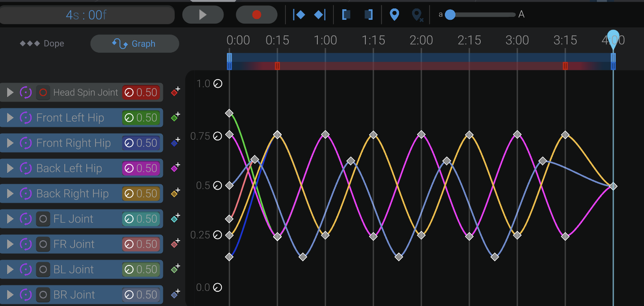Set the range start bracket
The height and width of the screenshot is (306, 644).
tap(346, 15)
